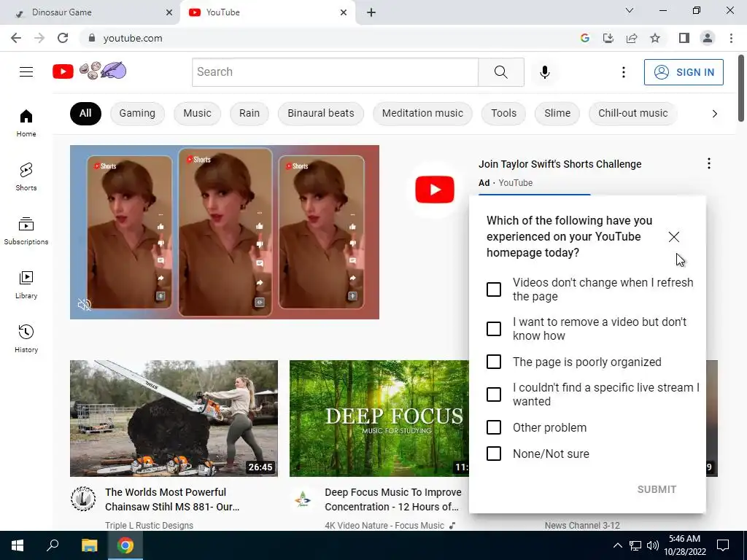Viewport: 747px width, 560px height.
Task: Open the chainsaw video thumbnail
Action: (174, 418)
